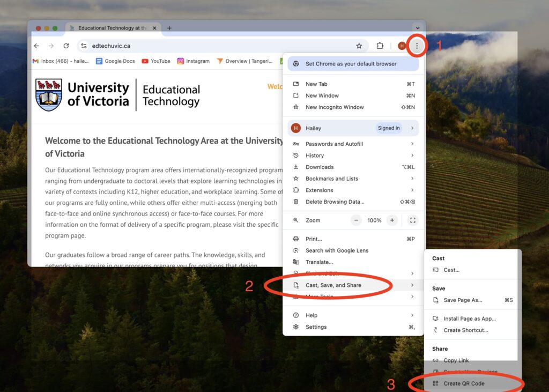Select Create Shortcut...
549x392 pixels.
[x=473, y=330]
